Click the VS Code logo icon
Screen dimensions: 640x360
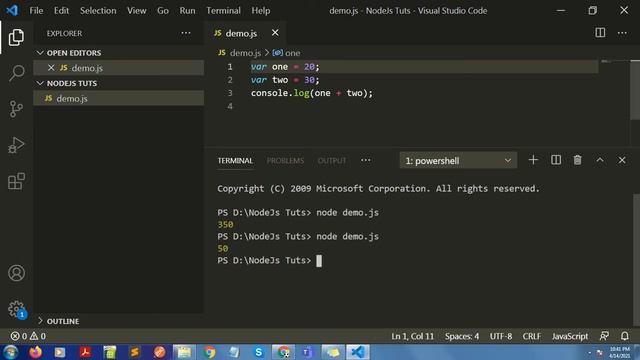[12, 10]
